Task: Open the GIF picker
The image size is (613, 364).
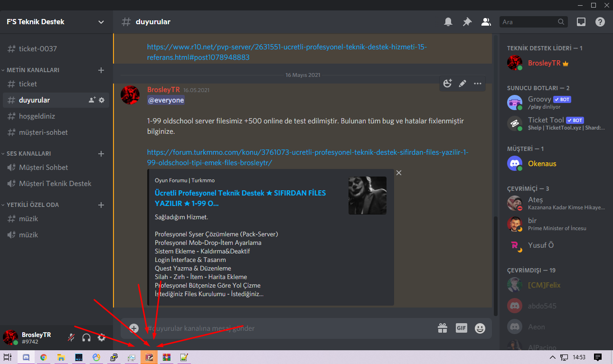Action: [462, 328]
